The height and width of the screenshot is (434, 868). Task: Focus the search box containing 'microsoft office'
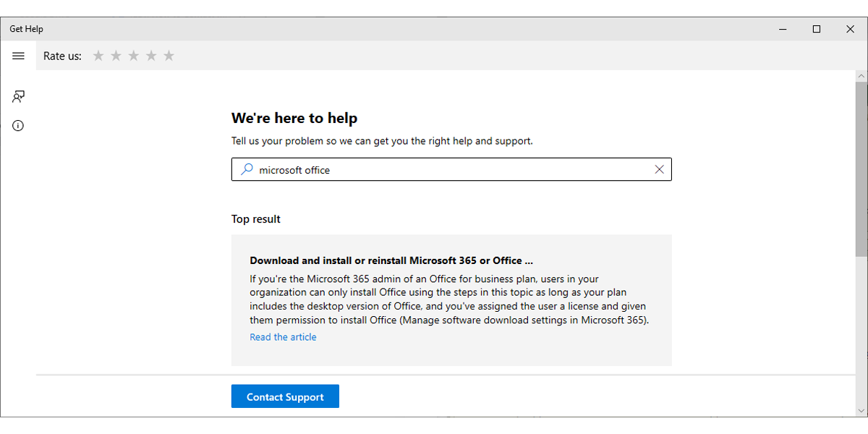coord(448,169)
